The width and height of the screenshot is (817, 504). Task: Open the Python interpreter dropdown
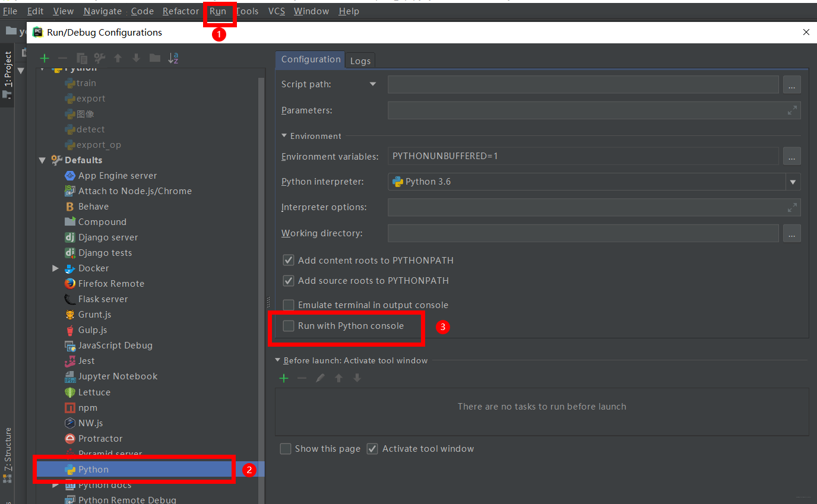pyautogui.click(x=793, y=182)
